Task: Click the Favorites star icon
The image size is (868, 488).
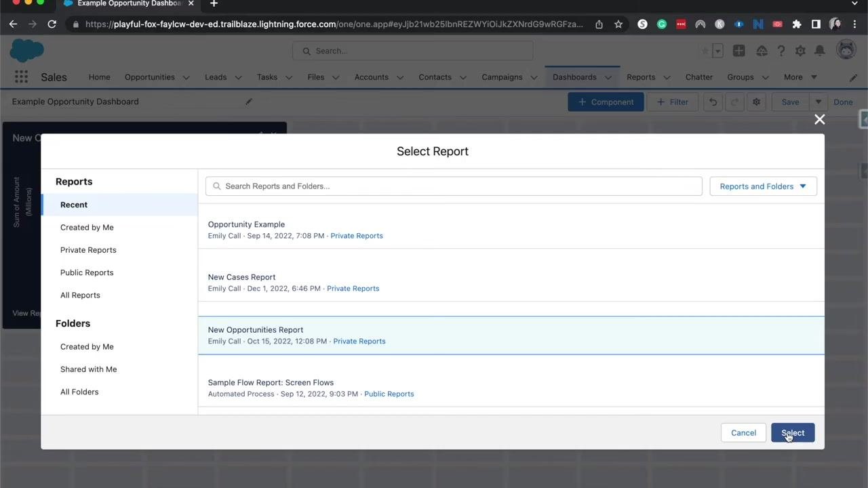Action: (705, 51)
